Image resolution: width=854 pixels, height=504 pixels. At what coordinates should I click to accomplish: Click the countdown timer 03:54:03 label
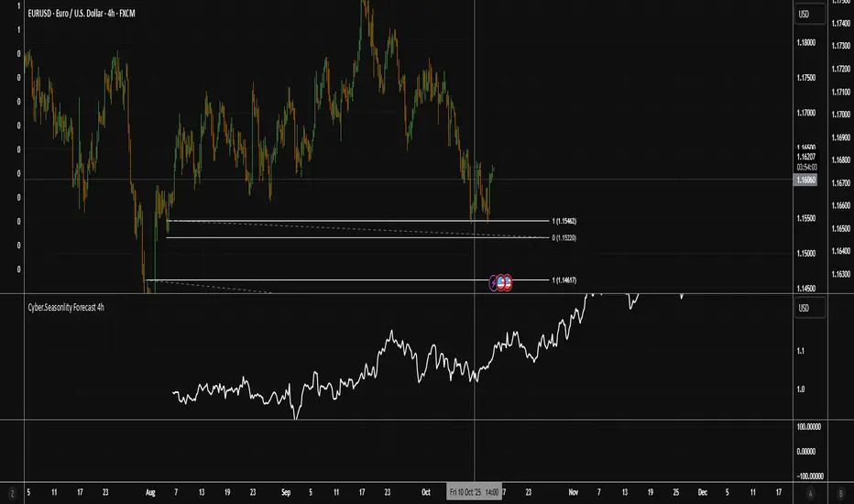coord(806,168)
